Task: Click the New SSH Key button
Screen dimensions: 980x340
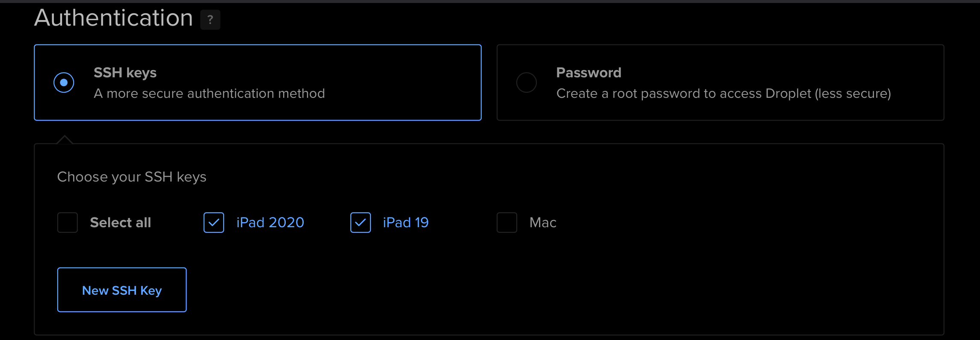Action: point(122,290)
